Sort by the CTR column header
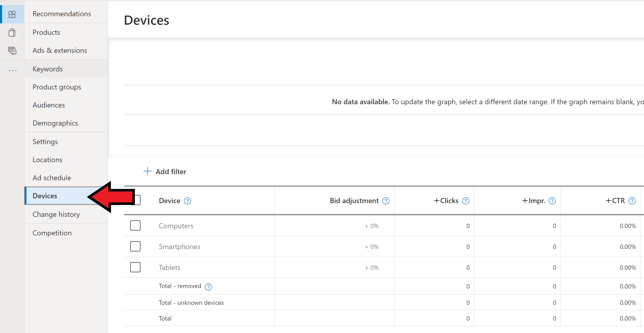Screen dimensions: 644x333 point(615,201)
